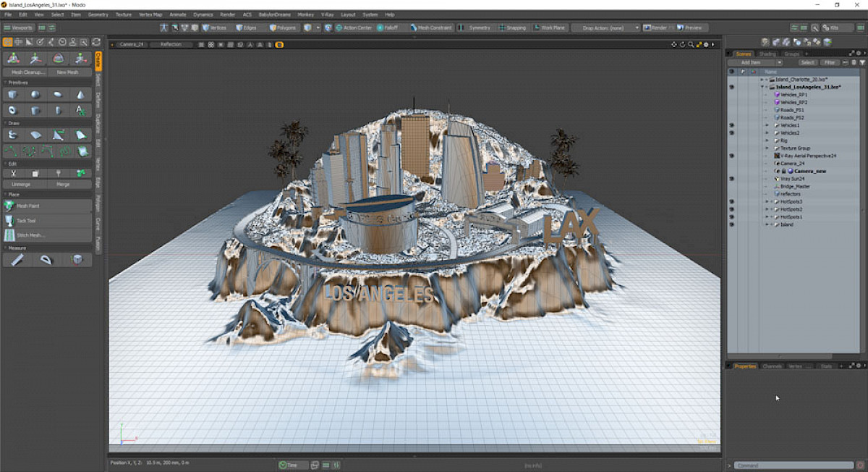Toggle visibility of V-Ray Aerial Perspective24
This screenshot has height=472, width=868.
(731, 156)
